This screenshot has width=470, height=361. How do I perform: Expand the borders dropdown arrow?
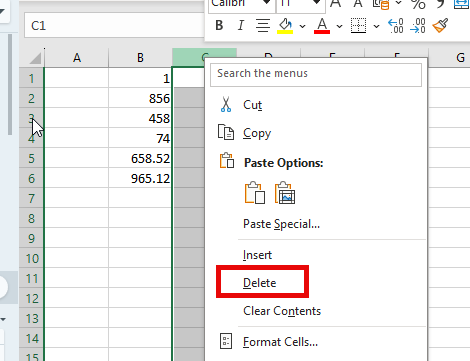(x=376, y=26)
